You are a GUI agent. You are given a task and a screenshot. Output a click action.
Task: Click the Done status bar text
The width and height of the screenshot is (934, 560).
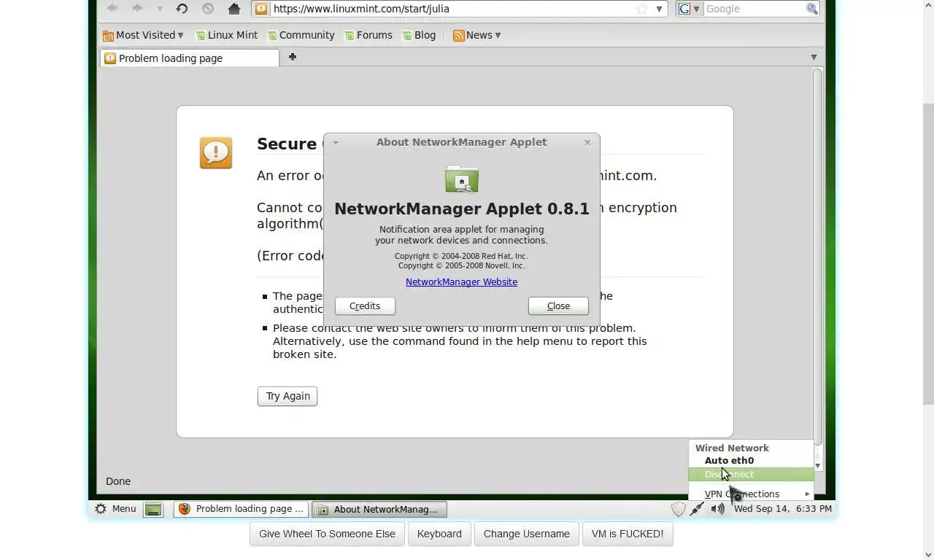(x=118, y=481)
